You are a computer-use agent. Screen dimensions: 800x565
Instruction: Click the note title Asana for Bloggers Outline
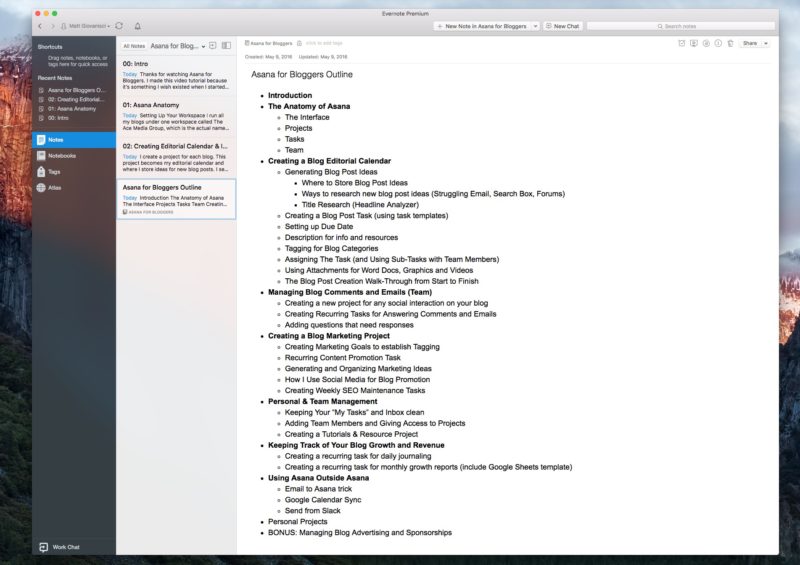coord(302,75)
